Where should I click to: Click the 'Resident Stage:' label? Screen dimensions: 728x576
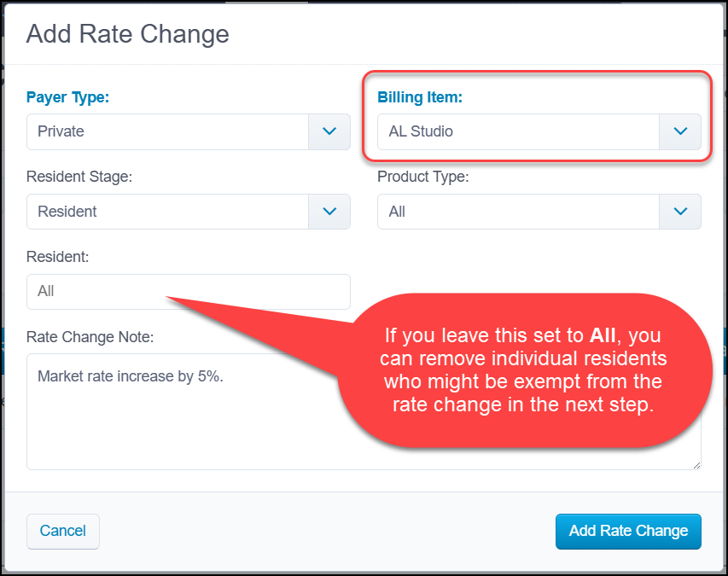click(x=79, y=177)
